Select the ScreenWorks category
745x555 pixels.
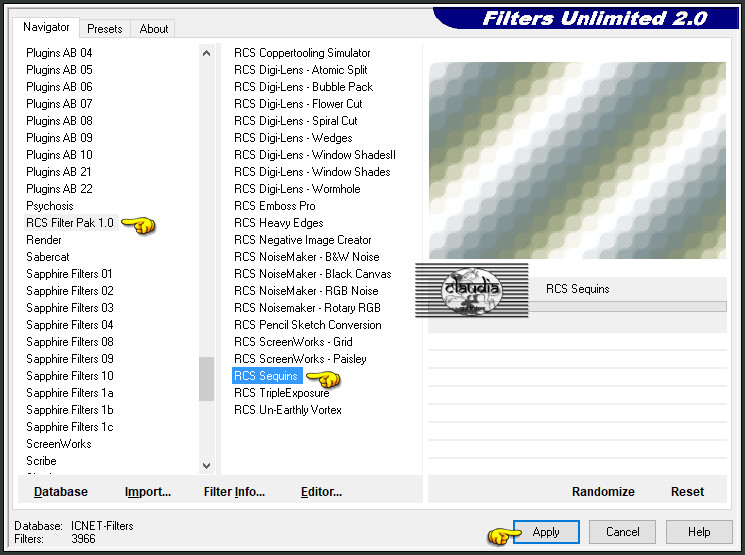click(59, 444)
